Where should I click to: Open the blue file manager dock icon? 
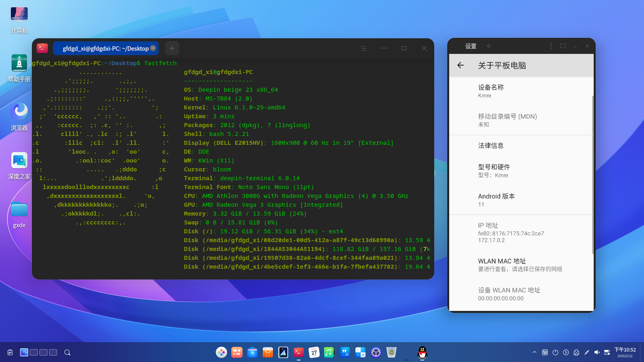tap(252, 352)
